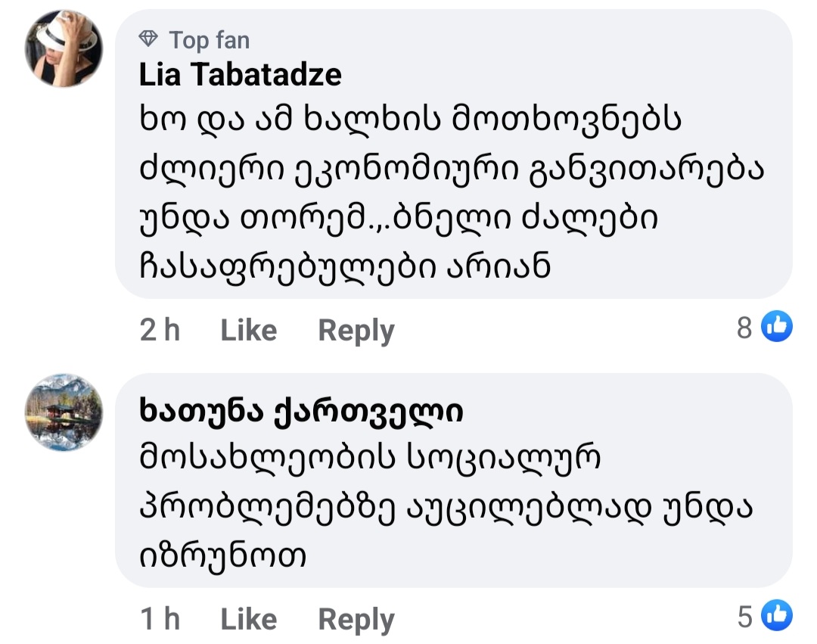Click the "1 h" comment timestamp
Viewport: 817px width, 644px height.
pos(160,619)
